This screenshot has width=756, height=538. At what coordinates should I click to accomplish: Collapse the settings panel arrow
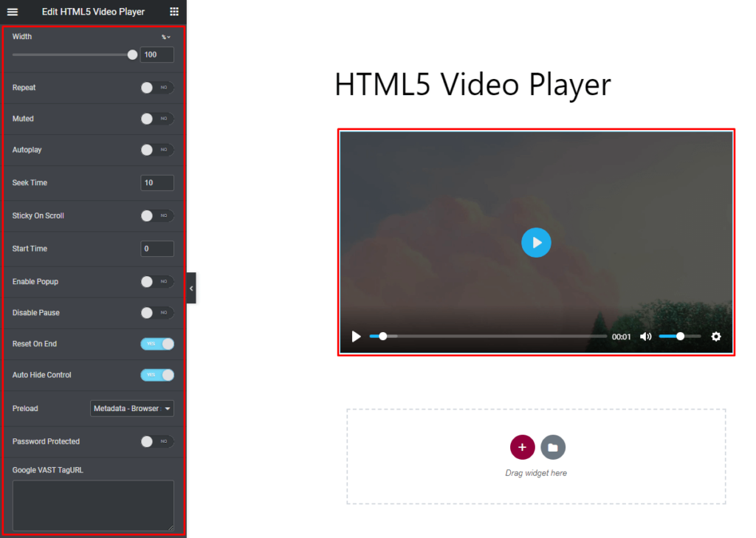point(190,288)
